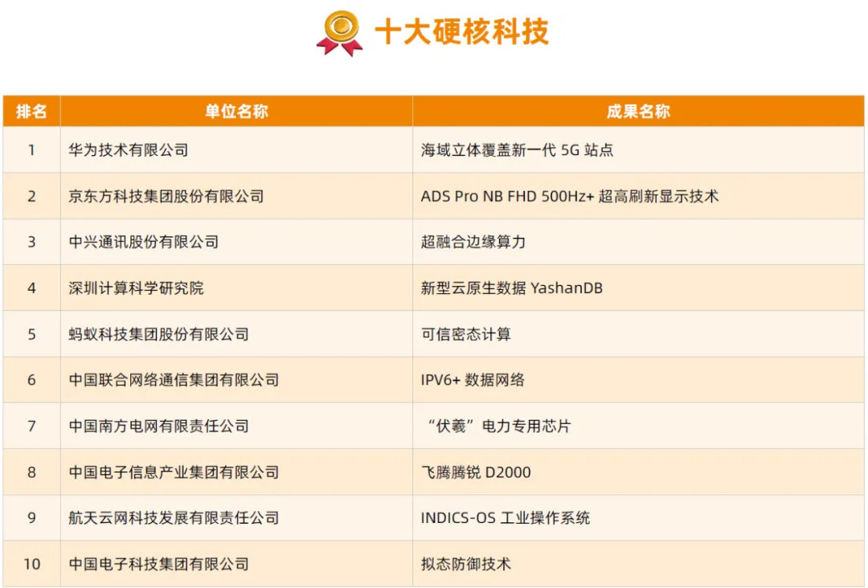The image size is (868, 588).
Task: Click the rank 1 cell beside 华为技术有限公司
Action: (x=31, y=149)
